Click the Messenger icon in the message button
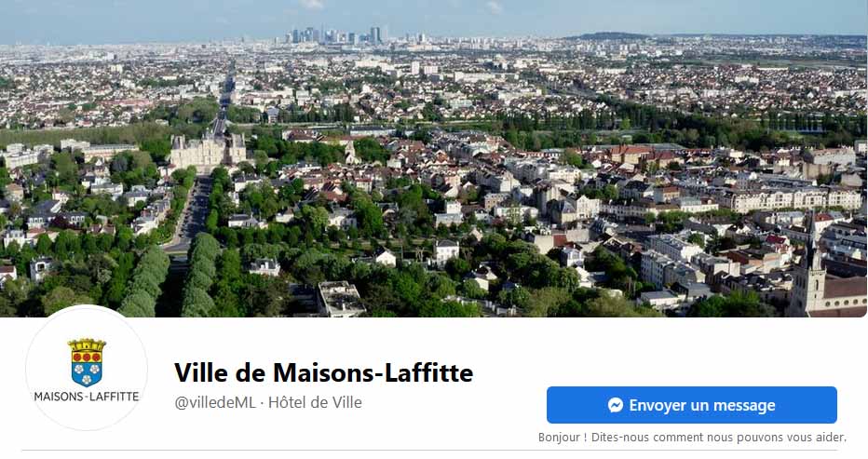The image size is (868, 459). [x=615, y=405]
